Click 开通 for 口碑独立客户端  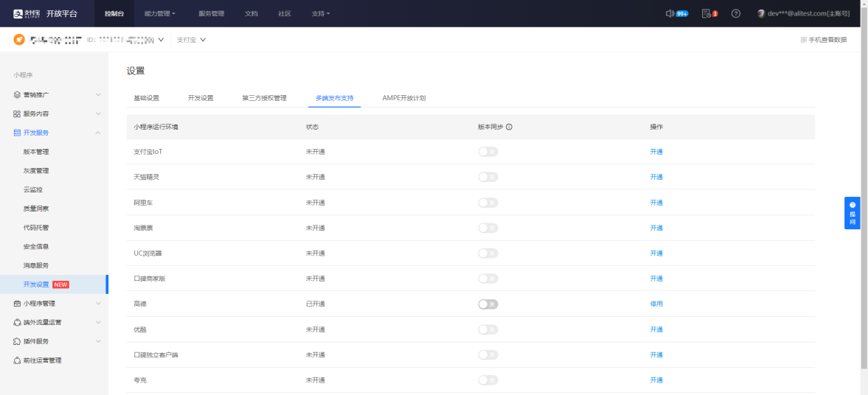(x=656, y=354)
